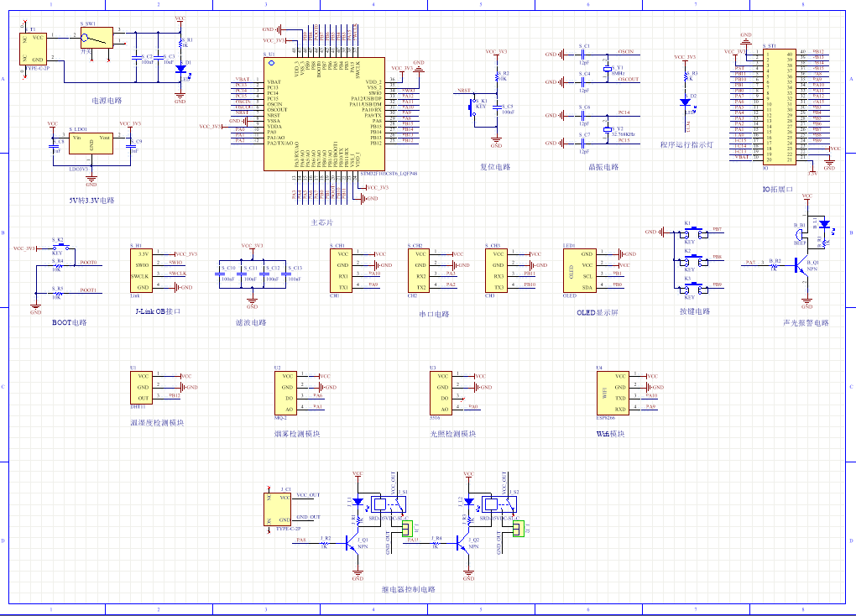
Task: Select the U1 DHT11 sensor block
Action: pyautogui.click(x=141, y=387)
